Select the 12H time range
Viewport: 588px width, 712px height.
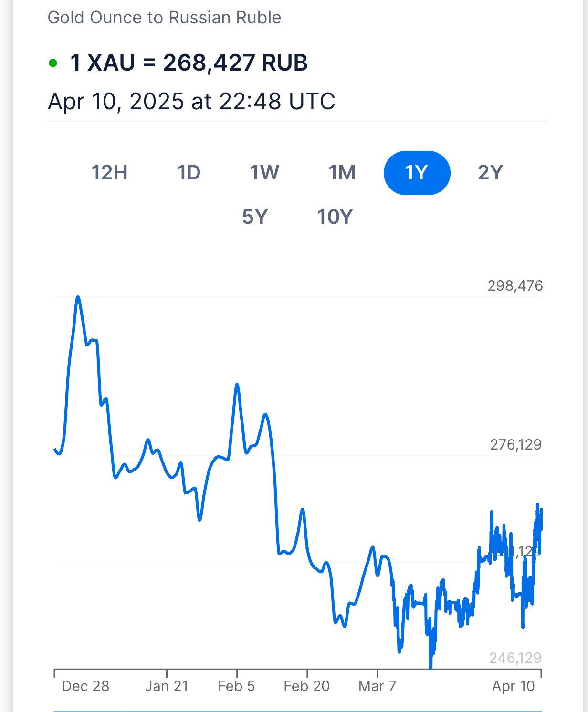109,173
